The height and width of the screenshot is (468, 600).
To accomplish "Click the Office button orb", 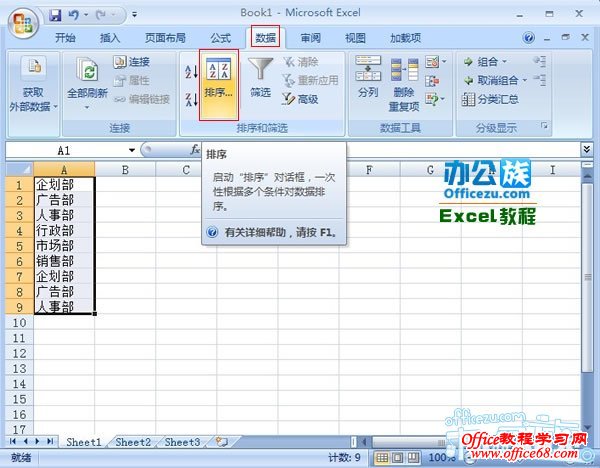I will pos(23,24).
